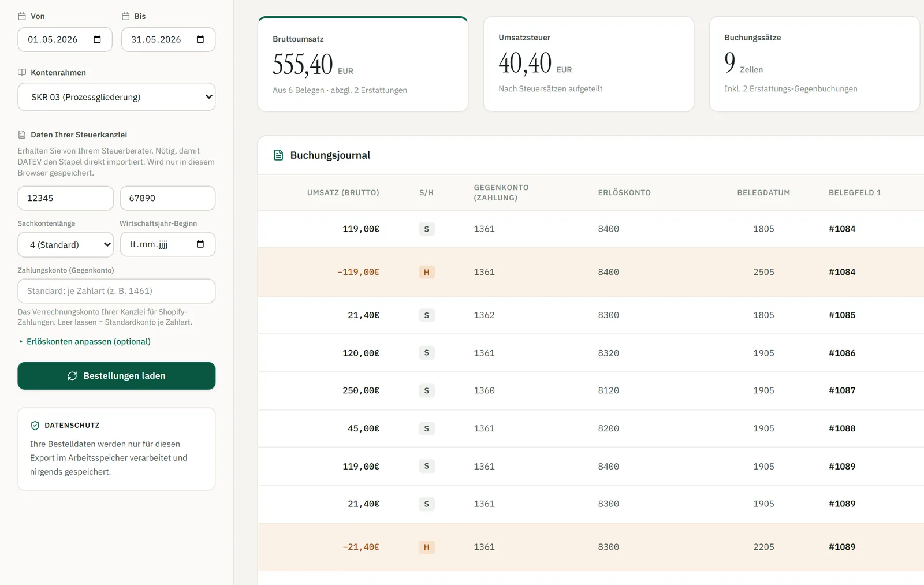
Task: Click the calendar icon beside the Bis label
Action: (x=125, y=16)
